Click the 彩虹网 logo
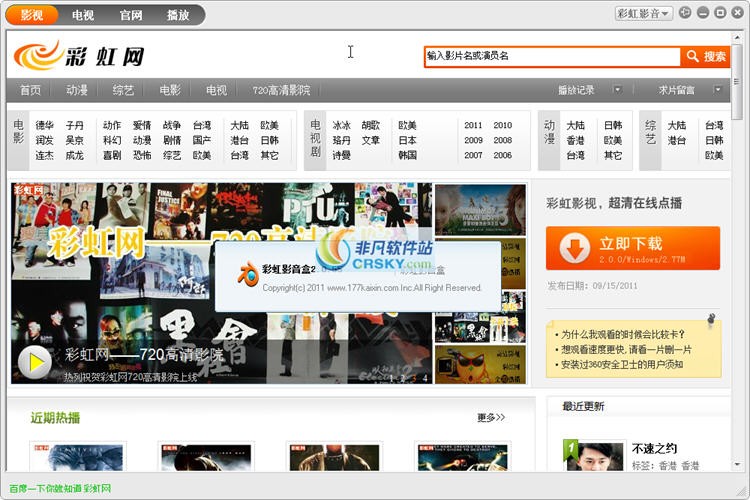Viewport: 750px width, 500px height. (x=79, y=56)
